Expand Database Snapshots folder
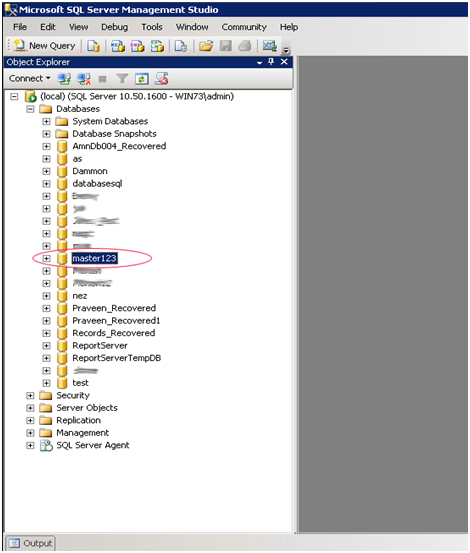 click(46, 134)
